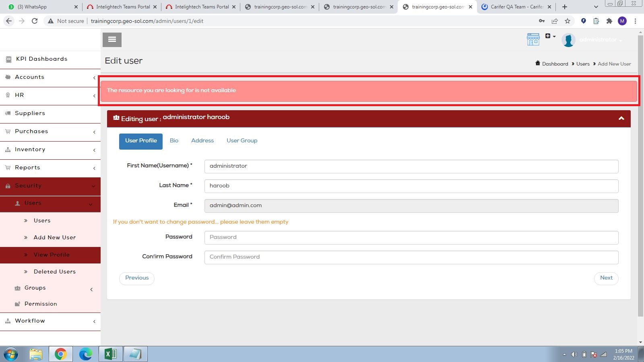The height and width of the screenshot is (362, 644).
Task: Click the Security lock icon
Action: pyautogui.click(x=8, y=186)
